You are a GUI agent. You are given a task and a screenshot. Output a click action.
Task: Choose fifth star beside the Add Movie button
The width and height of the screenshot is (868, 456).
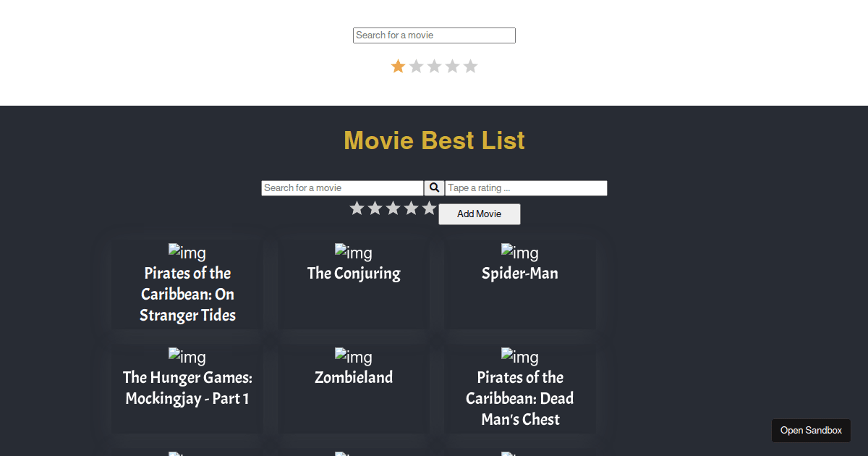pyautogui.click(x=429, y=208)
